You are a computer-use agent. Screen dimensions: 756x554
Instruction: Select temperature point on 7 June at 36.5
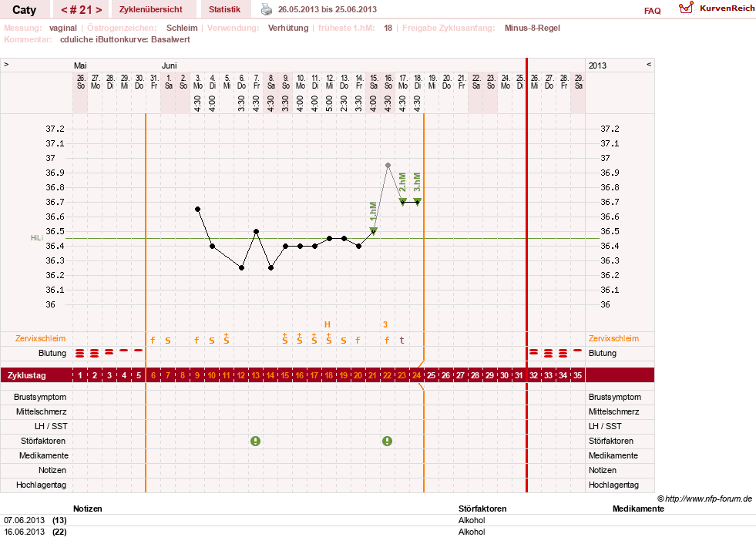point(257,231)
